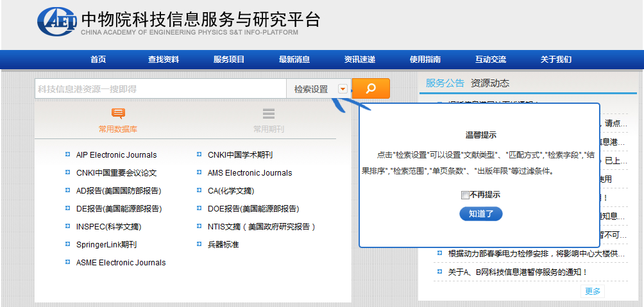Click the arrow bullet beside AMS Electronic Journals
The height and width of the screenshot is (307, 644).
pyautogui.click(x=199, y=173)
